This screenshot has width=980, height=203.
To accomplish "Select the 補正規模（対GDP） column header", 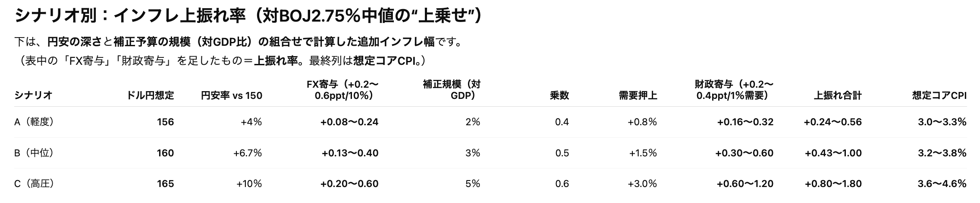I will pyautogui.click(x=451, y=90).
